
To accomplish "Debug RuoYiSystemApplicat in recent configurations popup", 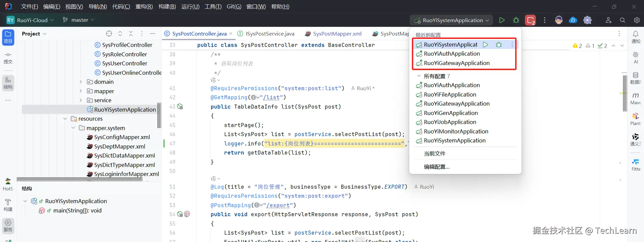I will pos(499,45).
